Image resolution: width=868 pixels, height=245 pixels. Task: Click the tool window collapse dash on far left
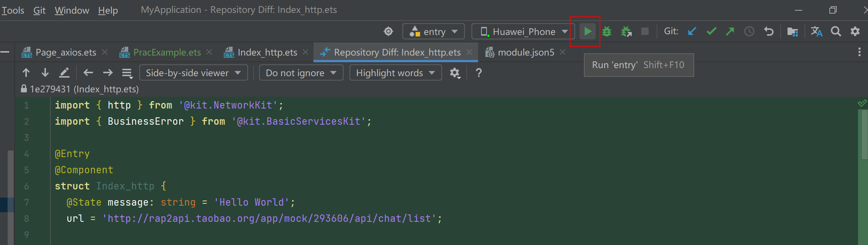[5, 52]
